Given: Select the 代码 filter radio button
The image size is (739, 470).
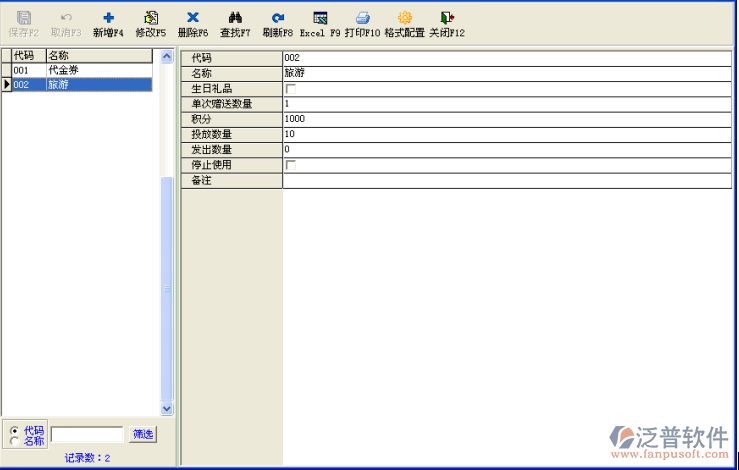Looking at the screenshot, I should [x=14, y=430].
